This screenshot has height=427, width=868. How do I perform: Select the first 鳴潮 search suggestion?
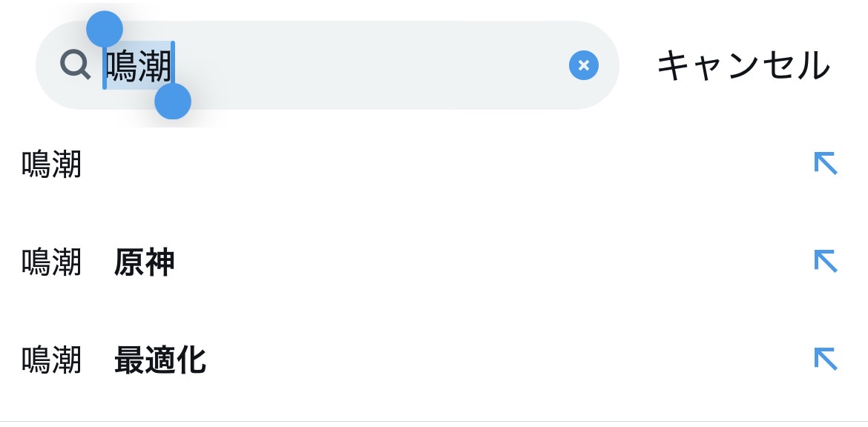coord(51,165)
